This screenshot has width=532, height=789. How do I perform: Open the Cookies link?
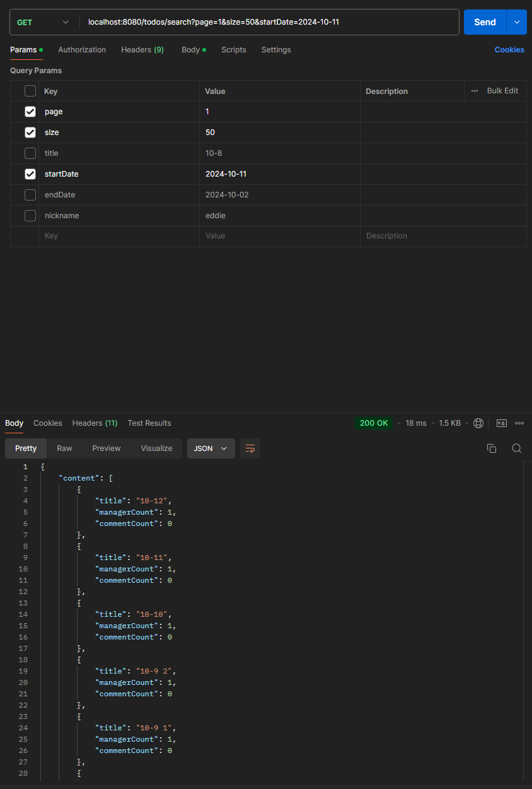(x=509, y=50)
